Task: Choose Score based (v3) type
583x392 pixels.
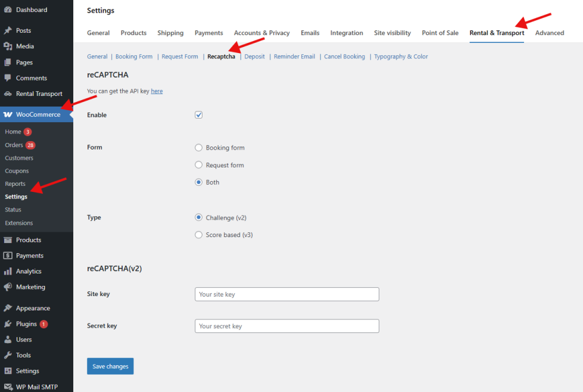Action: point(199,235)
